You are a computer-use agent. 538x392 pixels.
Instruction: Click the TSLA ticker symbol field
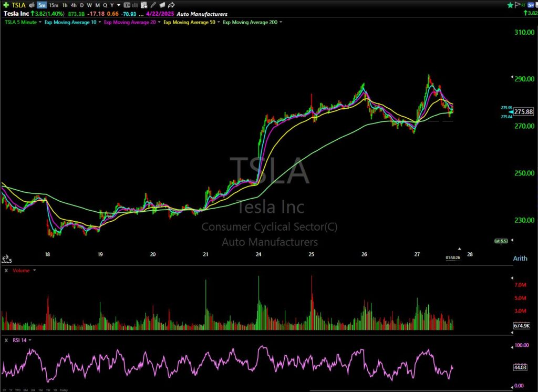[18, 5]
